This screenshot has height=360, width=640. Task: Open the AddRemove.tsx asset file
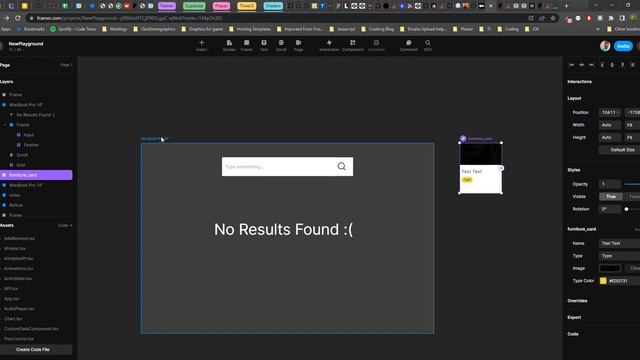click(20, 238)
